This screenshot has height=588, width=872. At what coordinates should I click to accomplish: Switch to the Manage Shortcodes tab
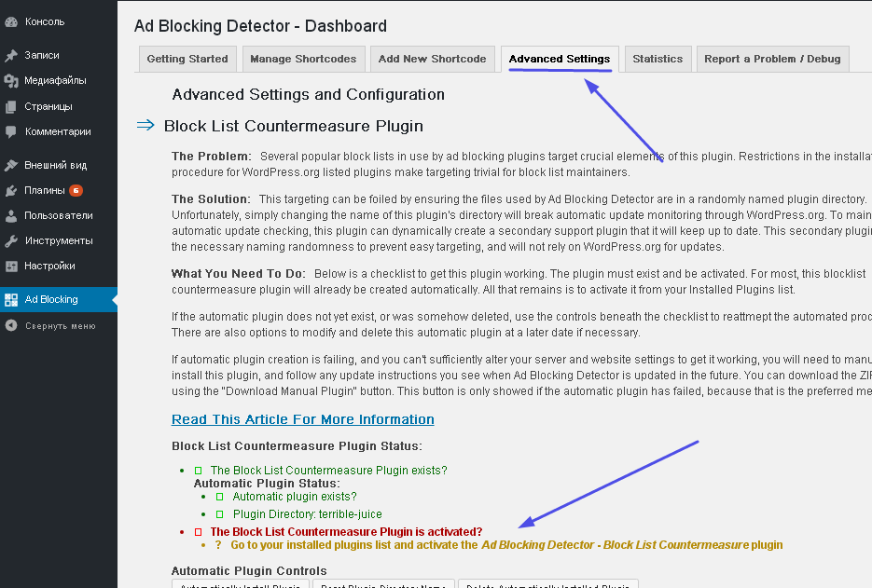pyautogui.click(x=303, y=59)
